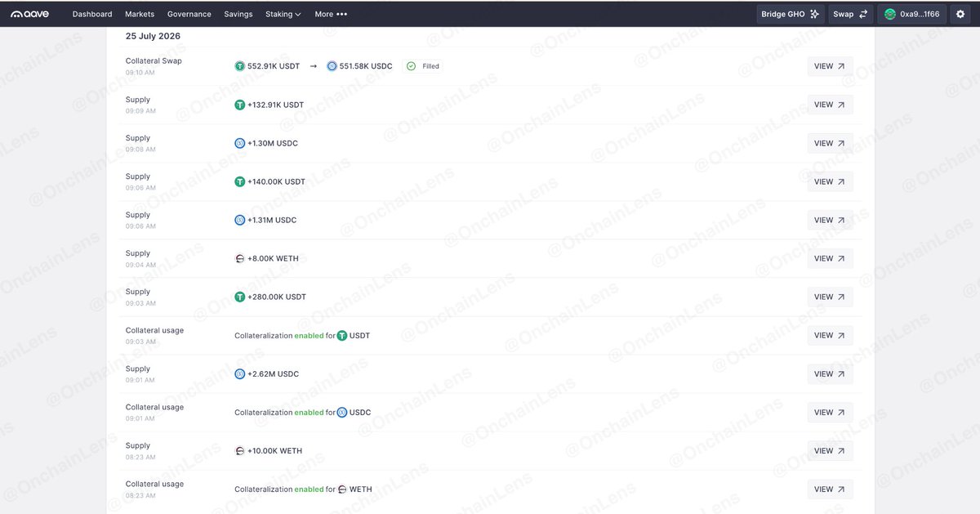Image resolution: width=980 pixels, height=514 pixels.
Task: View the +1.30M USDC supply transaction
Action: click(x=830, y=143)
